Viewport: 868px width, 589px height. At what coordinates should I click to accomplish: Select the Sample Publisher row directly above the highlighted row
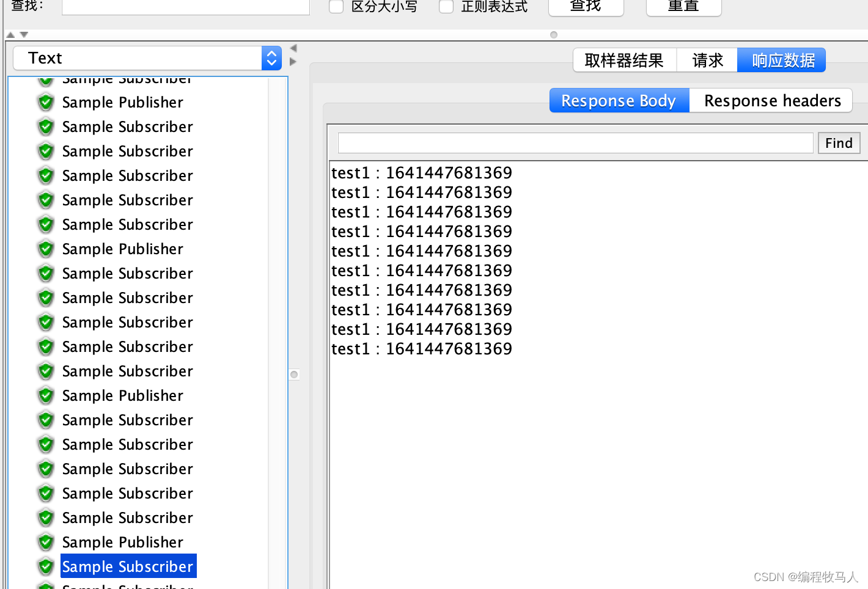[x=123, y=542]
